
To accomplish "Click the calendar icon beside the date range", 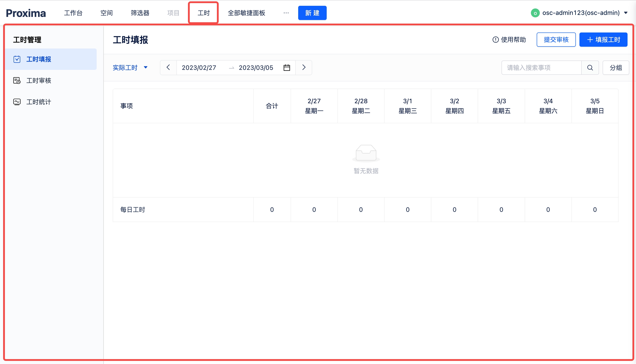I will click(x=287, y=67).
